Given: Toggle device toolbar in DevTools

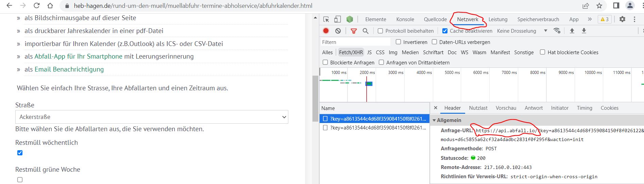Looking at the screenshot, I should (338, 19).
